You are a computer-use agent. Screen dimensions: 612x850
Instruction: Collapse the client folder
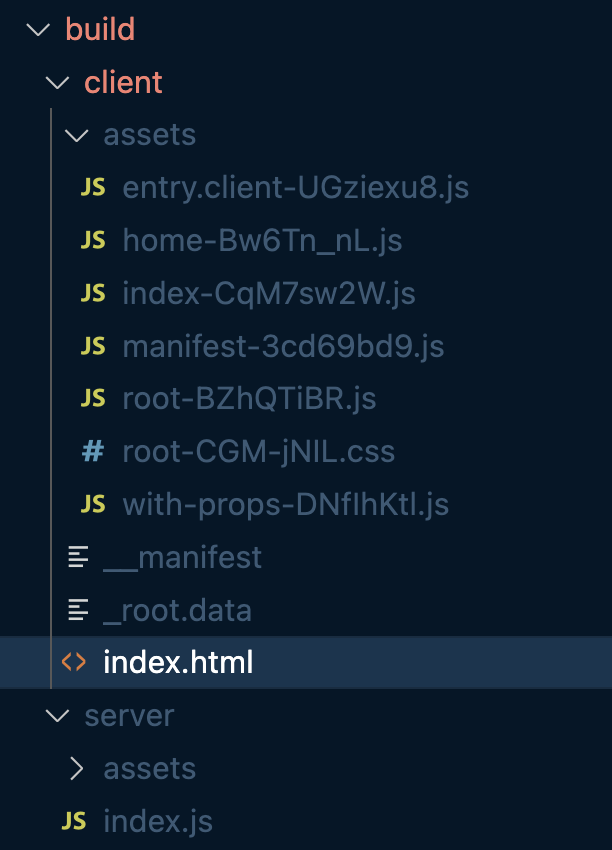click(x=56, y=82)
